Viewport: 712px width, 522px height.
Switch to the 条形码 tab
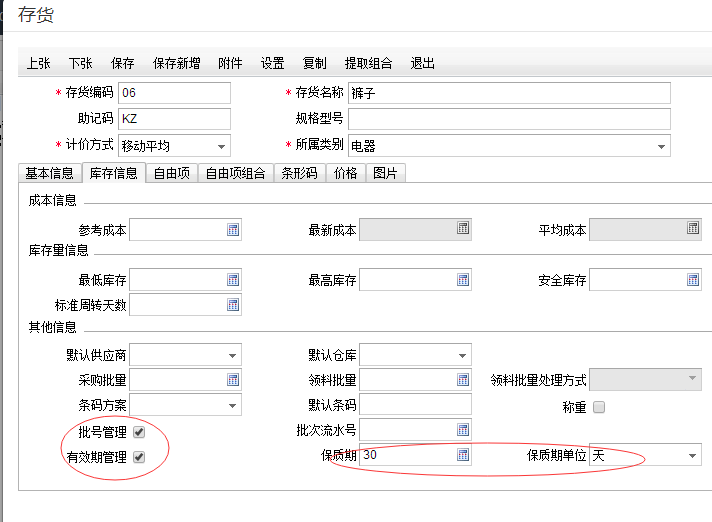(299, 173)
